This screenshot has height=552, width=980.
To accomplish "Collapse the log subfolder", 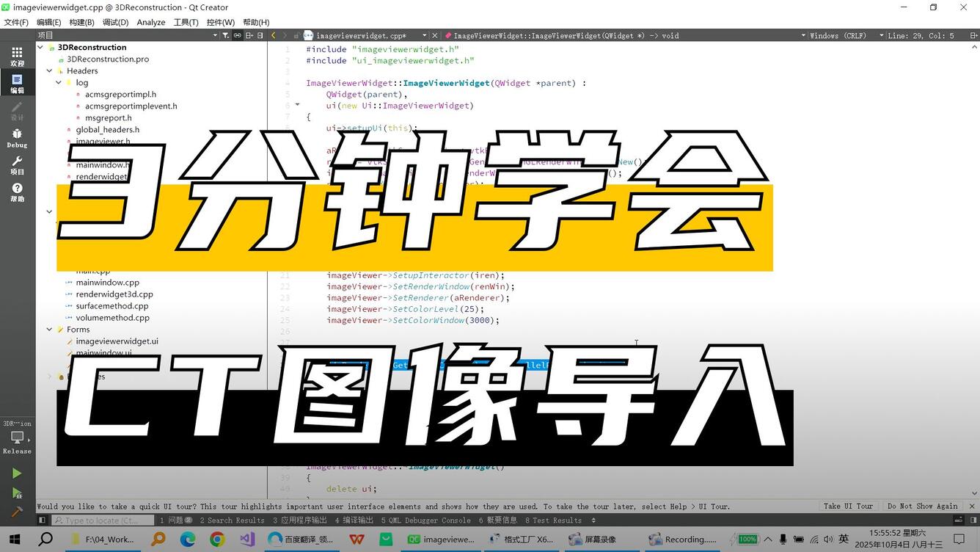I will point(58,83).
